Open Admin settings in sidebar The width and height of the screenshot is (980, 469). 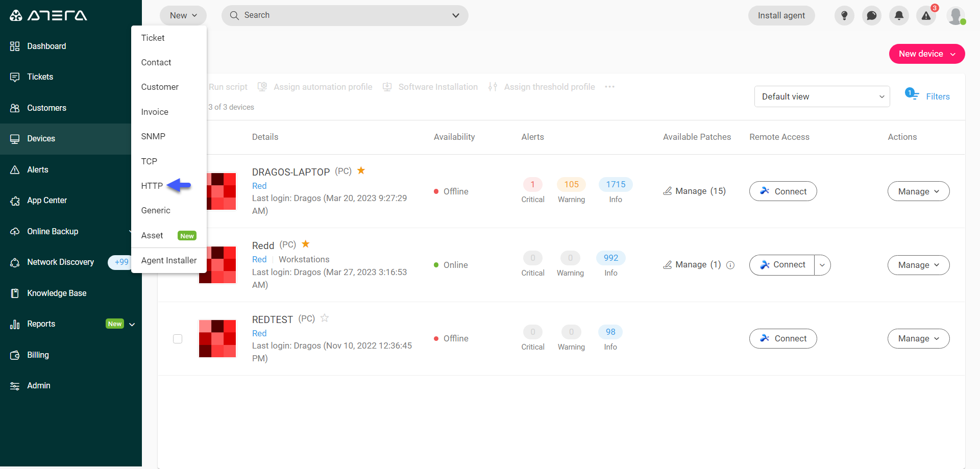(x=38, y=386)
